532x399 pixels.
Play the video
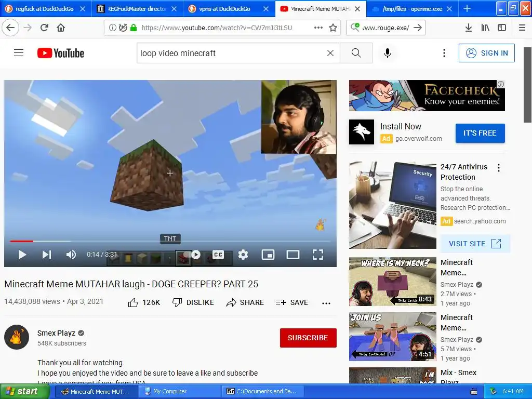[22, 255]
